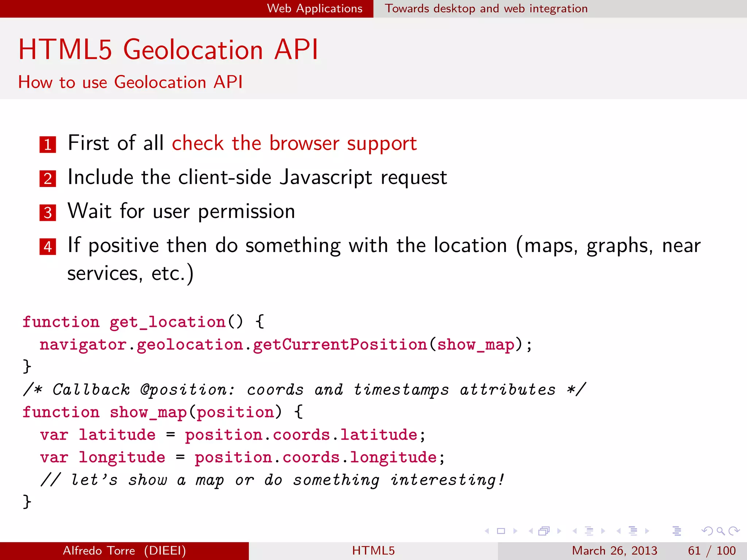Click navigator.geolocation.getCurrentPosition code line
This screenshot has width=747, height=560.
click(286, 345)
